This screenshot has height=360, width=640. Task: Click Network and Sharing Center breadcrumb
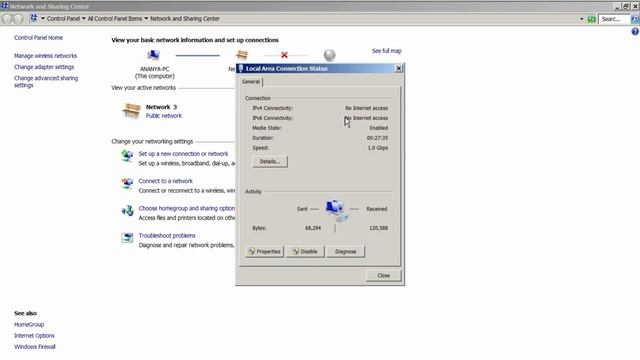coord(184,19)
